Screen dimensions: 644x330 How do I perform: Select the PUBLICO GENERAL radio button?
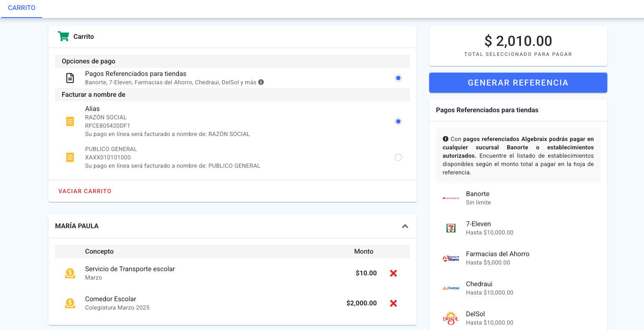(x=398, y=157)
